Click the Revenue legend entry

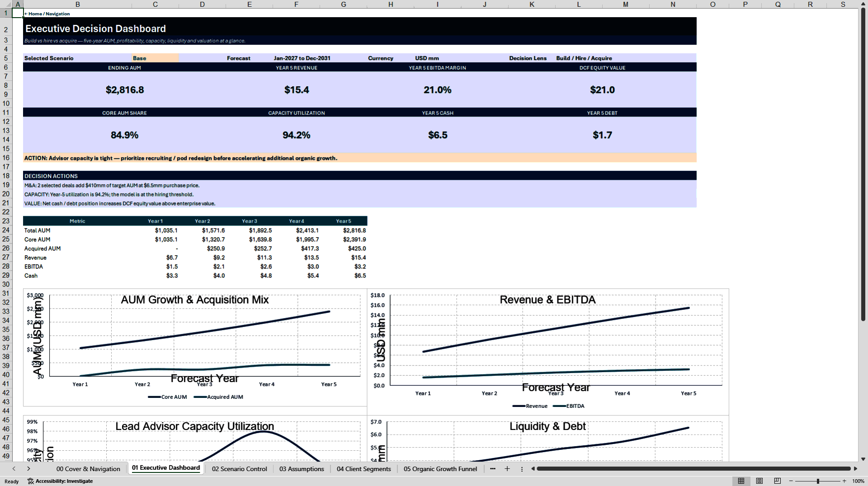(x=530, y=406)
